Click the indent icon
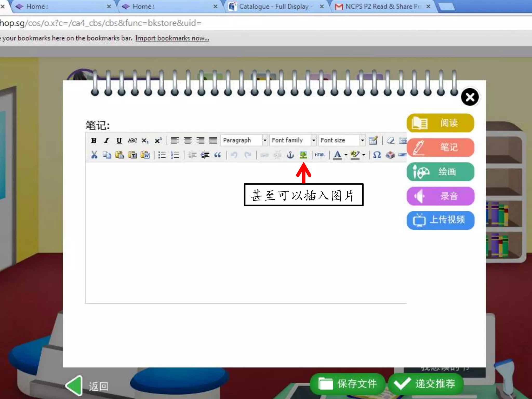The width and height of the screenshot is (532, 399). click(x=205, y=155)
